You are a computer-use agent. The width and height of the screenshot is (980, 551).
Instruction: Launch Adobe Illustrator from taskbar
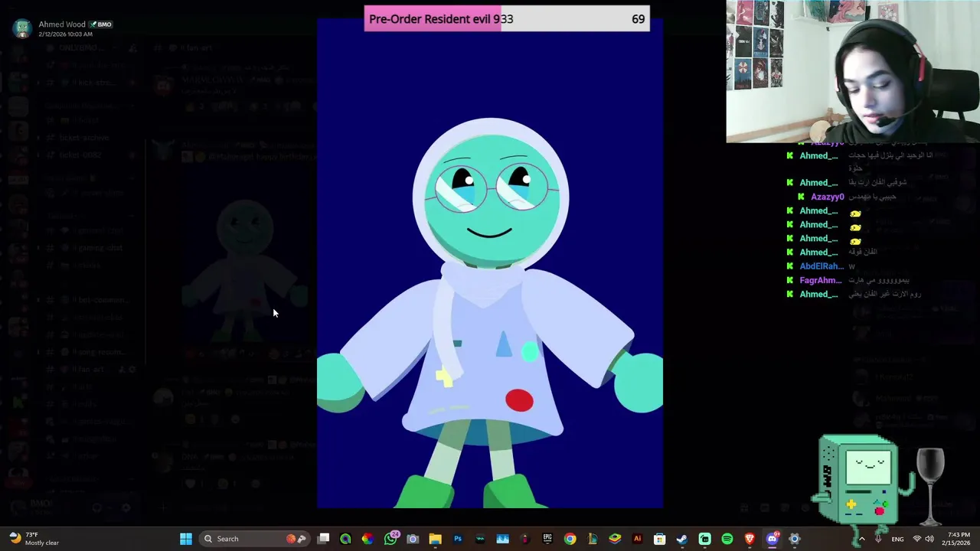coord(637,539)
